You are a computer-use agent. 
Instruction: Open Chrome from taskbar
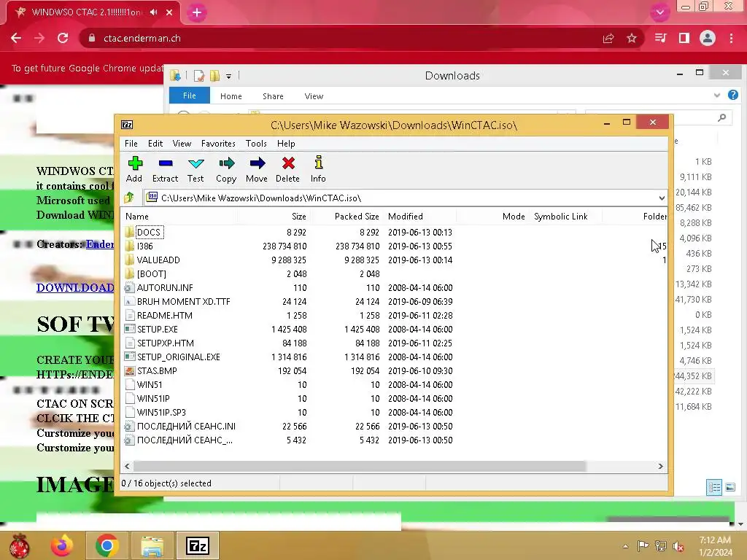point(107,545)
